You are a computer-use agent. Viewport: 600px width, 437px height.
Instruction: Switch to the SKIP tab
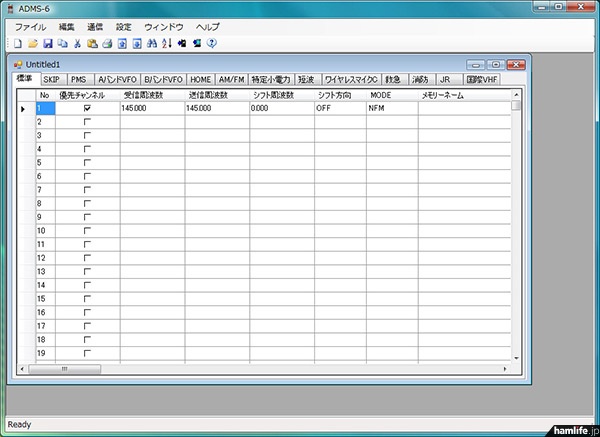click(51, 79)
